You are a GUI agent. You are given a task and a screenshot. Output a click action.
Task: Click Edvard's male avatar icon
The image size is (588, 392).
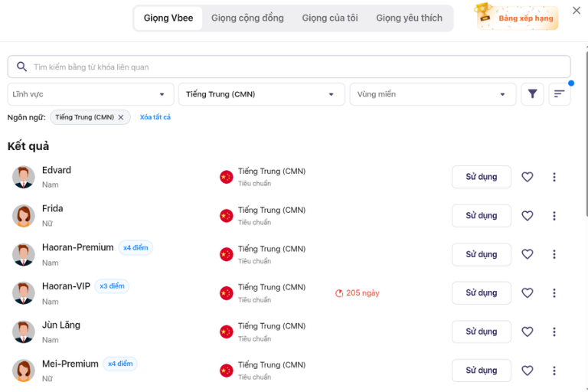(23, 177)
